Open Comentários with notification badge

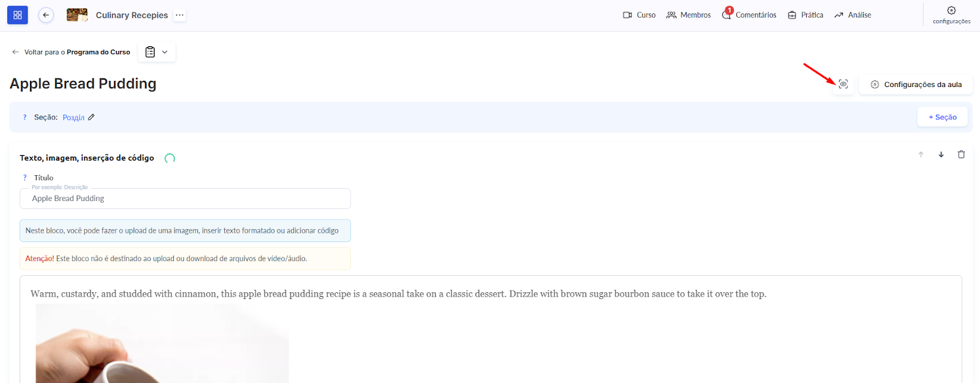(x=749, y=15)
